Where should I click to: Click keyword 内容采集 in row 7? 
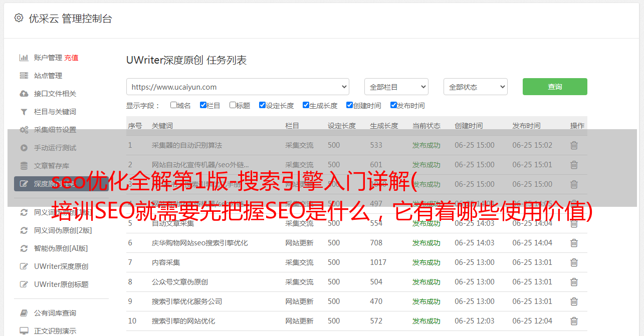coord(166,262)
